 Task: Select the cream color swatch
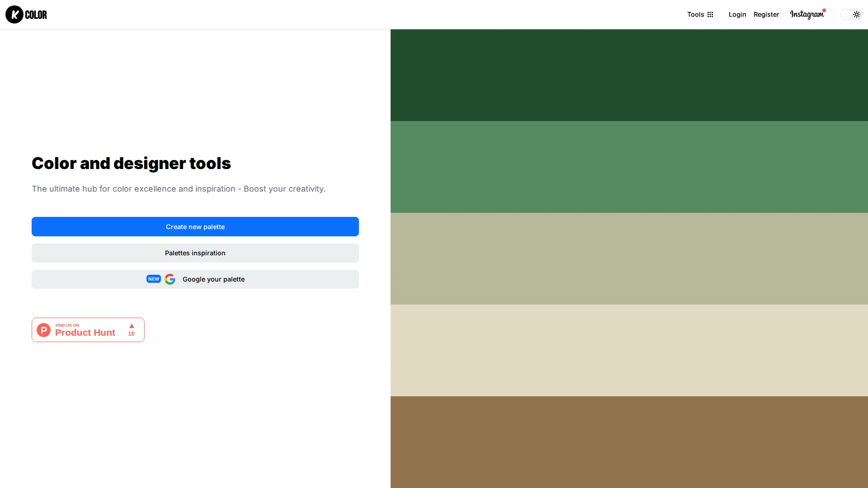coord(629,350)
